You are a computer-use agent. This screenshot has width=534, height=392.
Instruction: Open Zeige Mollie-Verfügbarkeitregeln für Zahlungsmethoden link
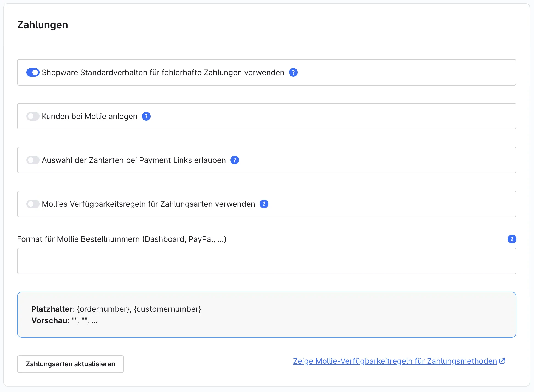point(395,361)
